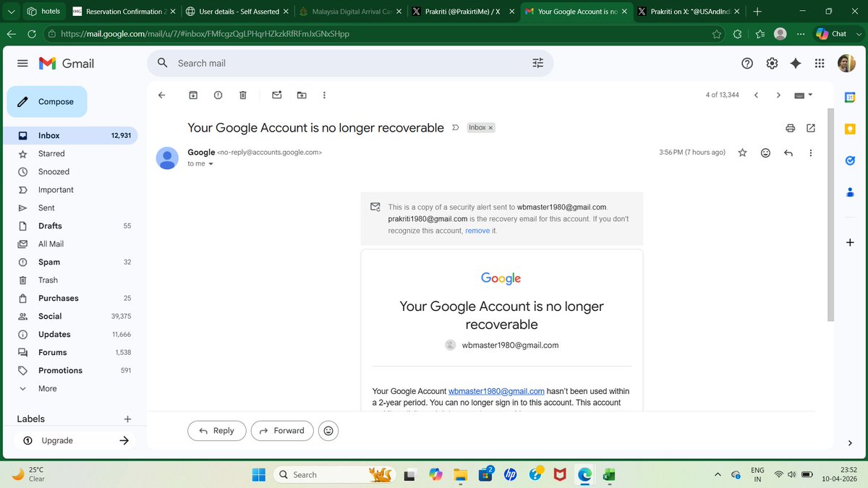Star this email from Google

point(742,153)
